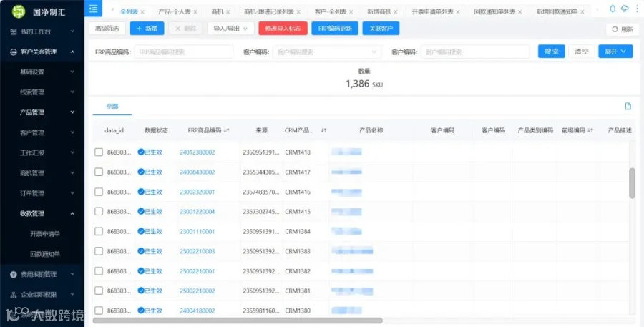Sort by ERP商品编码 column sort icon

click(x=226, y=130)
